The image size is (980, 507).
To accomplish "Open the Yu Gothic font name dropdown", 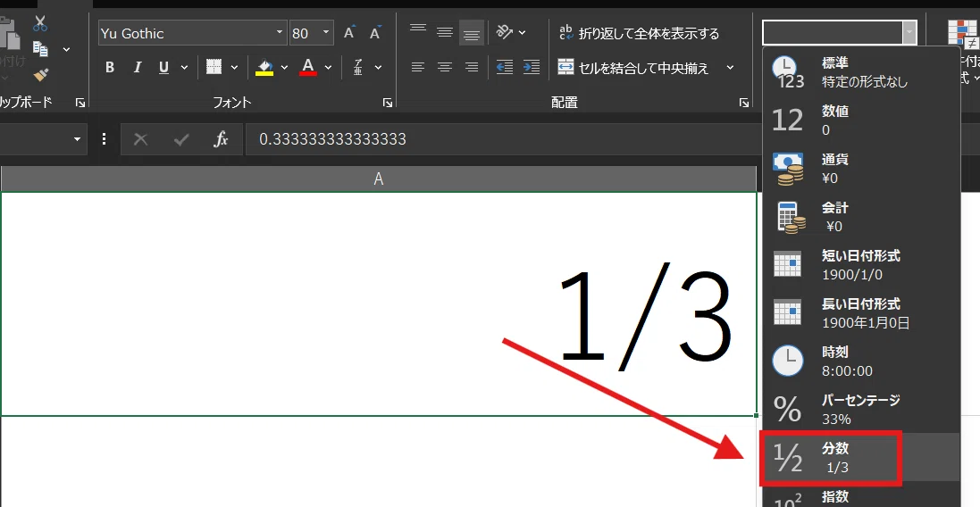I will click(x=280, y=33).
